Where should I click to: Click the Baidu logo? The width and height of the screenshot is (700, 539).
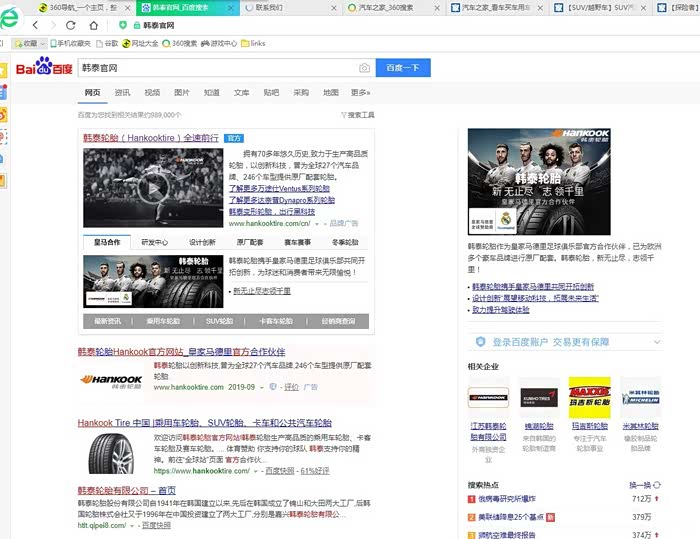[x=50, y=67]
